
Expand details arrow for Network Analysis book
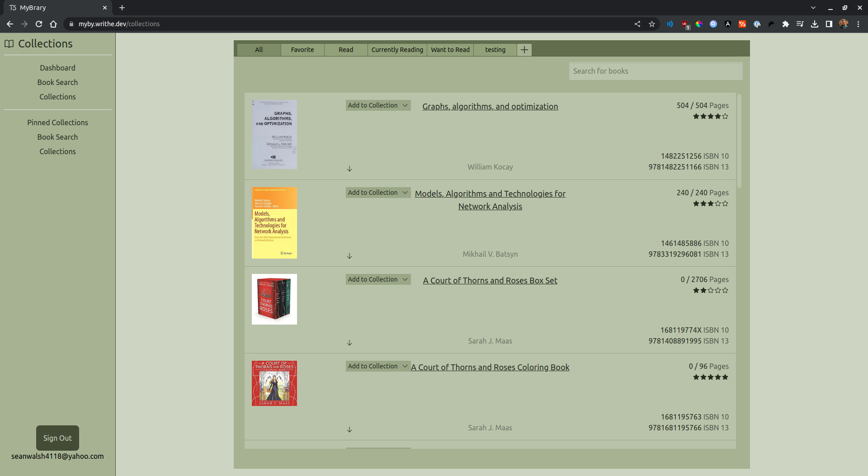click(349, 256)
